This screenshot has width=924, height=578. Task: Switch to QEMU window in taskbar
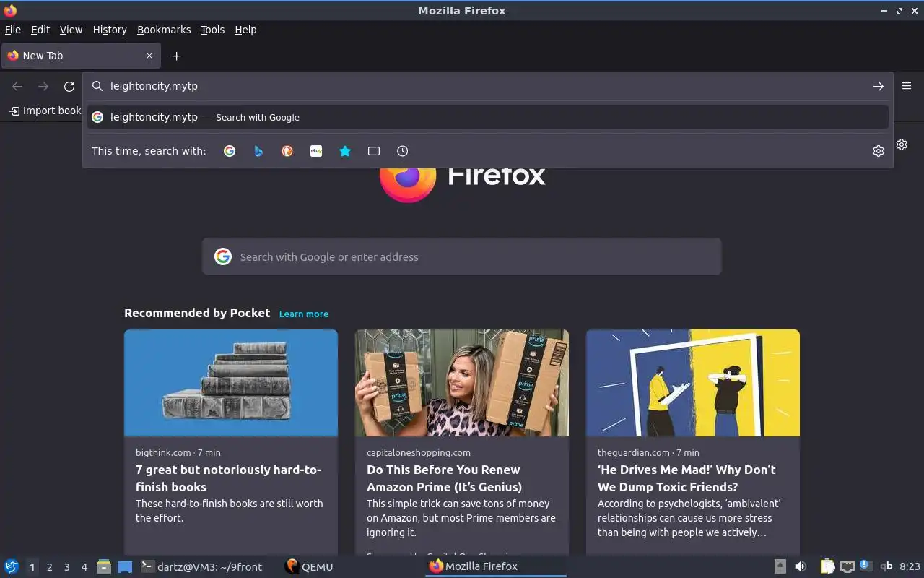tap(309, 566)
